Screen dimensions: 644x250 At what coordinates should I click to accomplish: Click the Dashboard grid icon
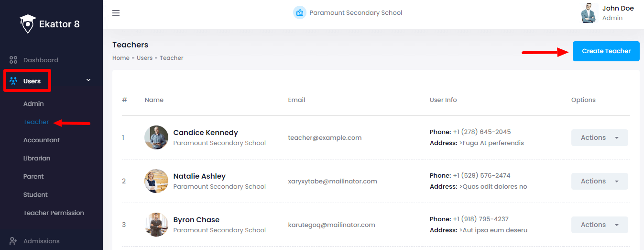pos(13,60)
